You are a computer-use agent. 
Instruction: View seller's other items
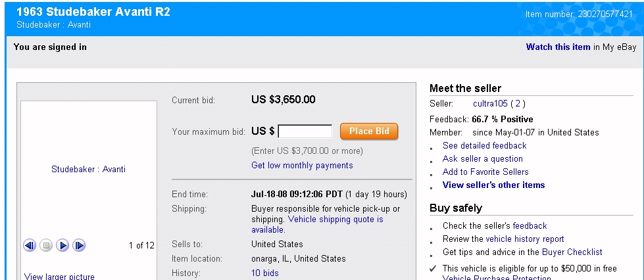pos(493,185)
